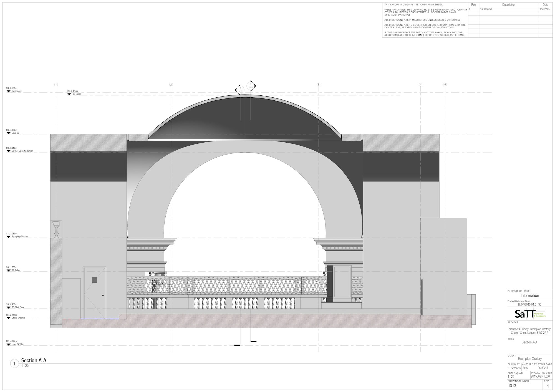Click the Springing of Arches level label
555x392 pixels.
20,237
